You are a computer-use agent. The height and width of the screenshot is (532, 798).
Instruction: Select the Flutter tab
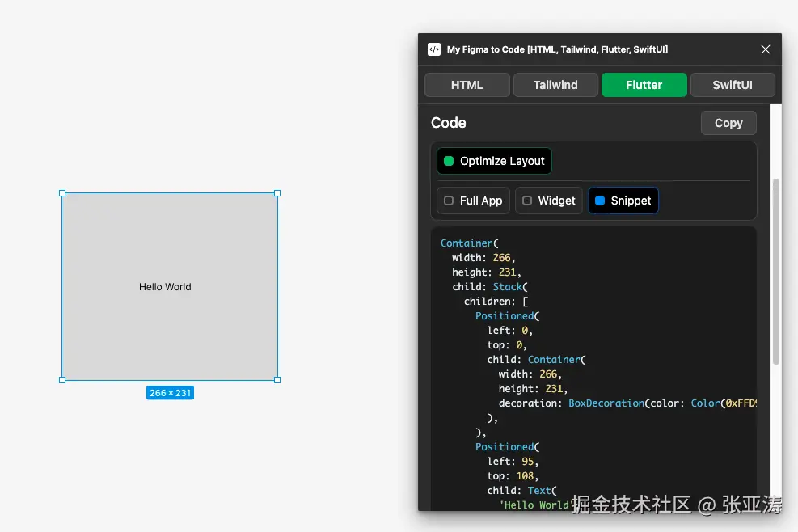click(644, 85)
